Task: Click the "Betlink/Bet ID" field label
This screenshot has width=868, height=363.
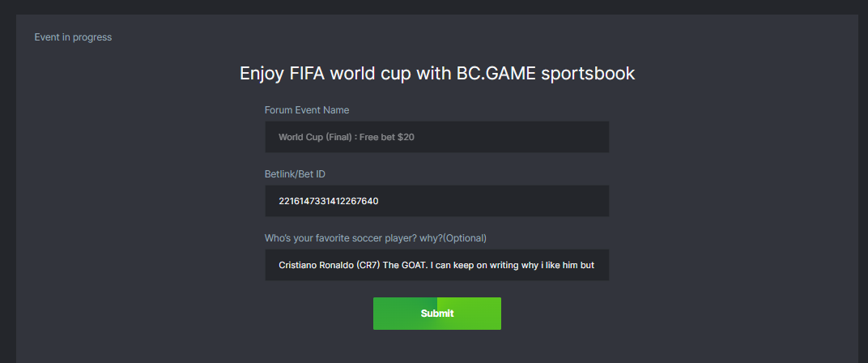Action: (296, 174)
